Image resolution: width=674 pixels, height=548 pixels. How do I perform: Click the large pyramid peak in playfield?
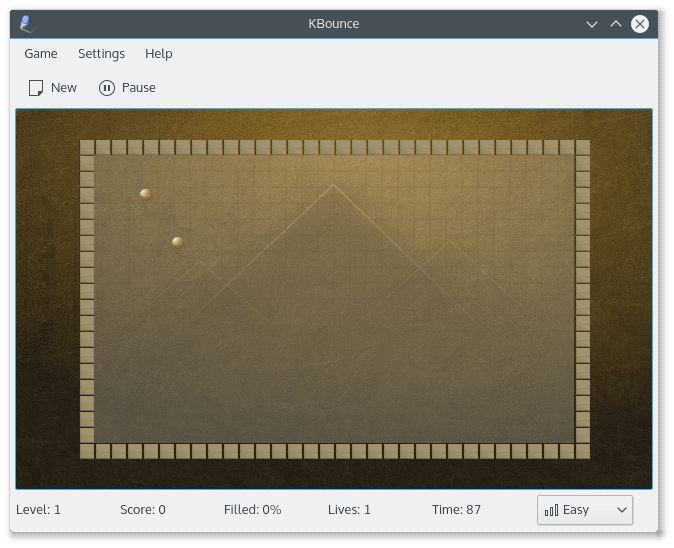click(333, 185)
